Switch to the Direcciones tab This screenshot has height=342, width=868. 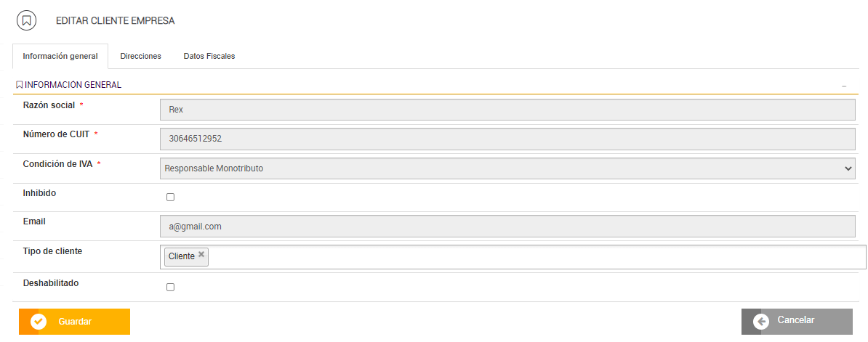click(140, 56)
